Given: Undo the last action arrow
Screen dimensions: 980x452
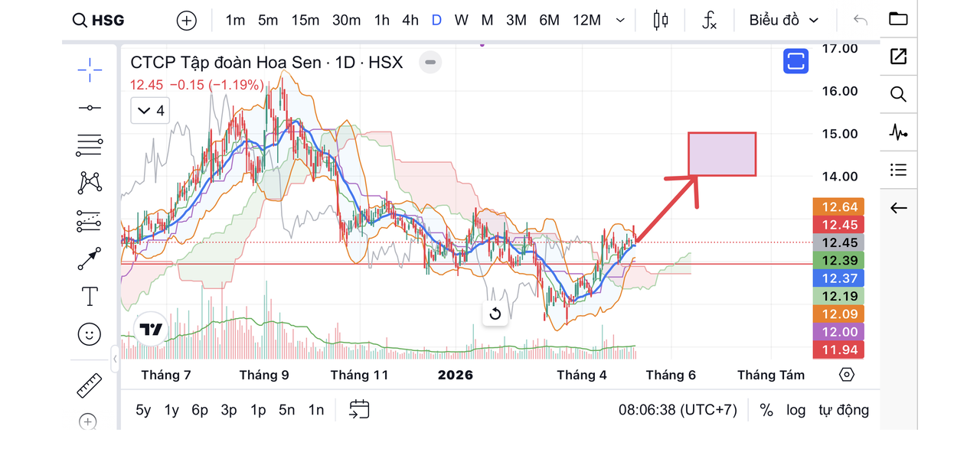Looking at the screenshot, I should [x=861, y=21].
